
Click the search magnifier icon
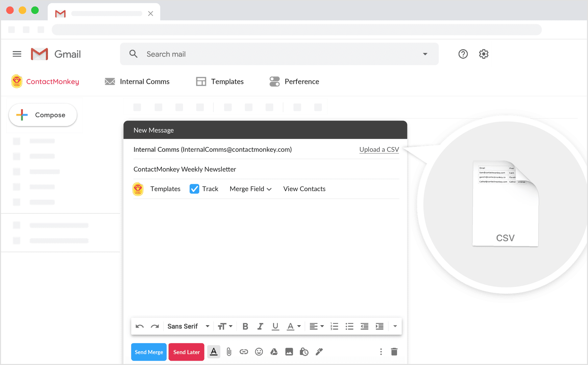[133, 54]
